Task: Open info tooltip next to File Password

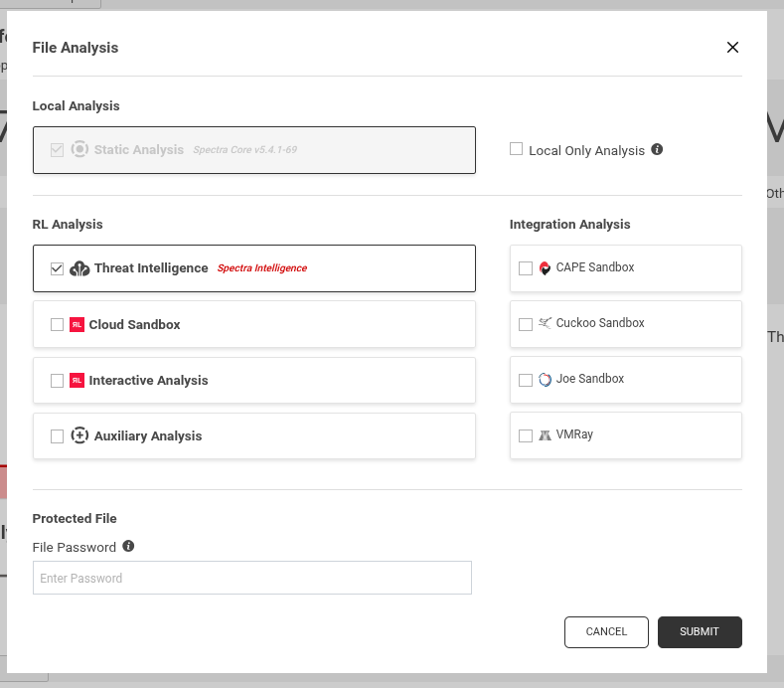Action: point(128,546)
